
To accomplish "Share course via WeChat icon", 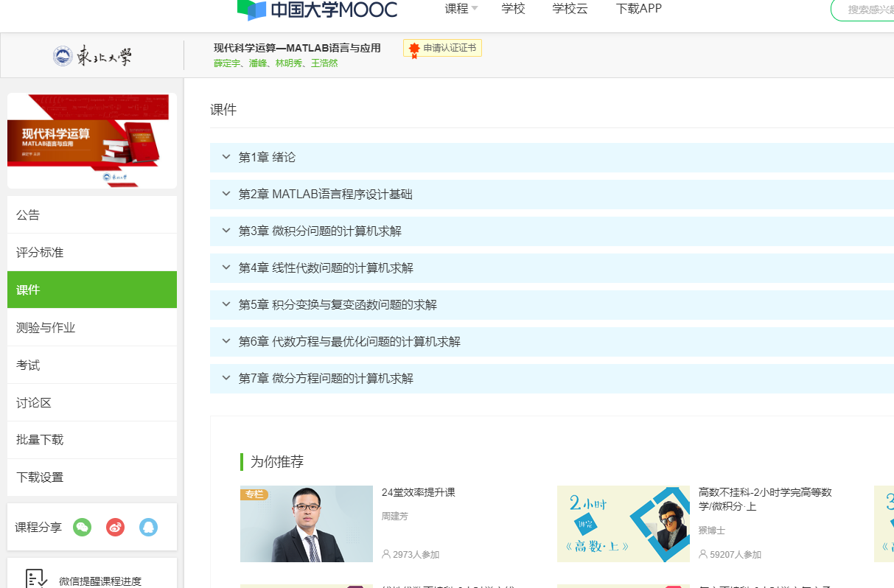I will 82,528.
